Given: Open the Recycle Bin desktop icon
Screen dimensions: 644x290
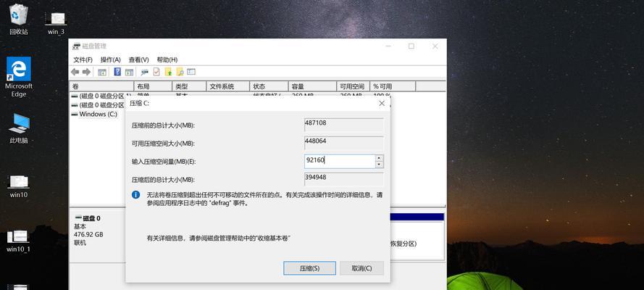Looking at the screenshot, I should click(19, 19).
